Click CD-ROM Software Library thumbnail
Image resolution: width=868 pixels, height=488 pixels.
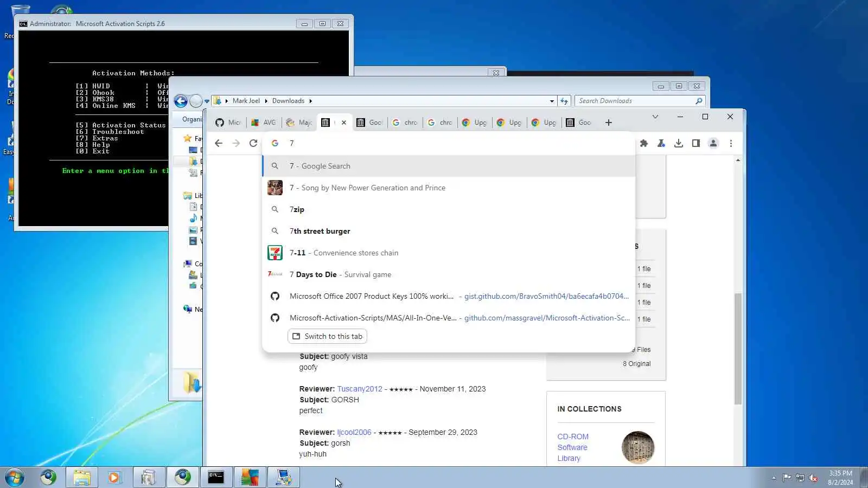[638, 447]
